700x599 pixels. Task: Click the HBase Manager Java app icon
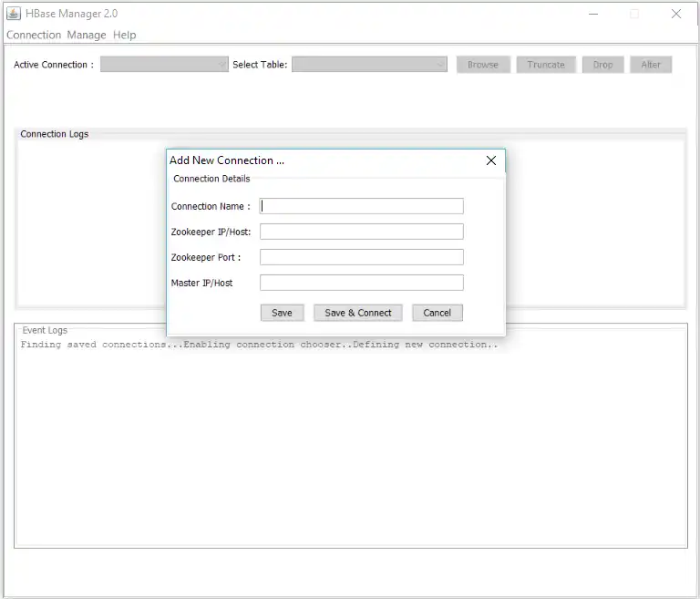click(x=14, y=14)
